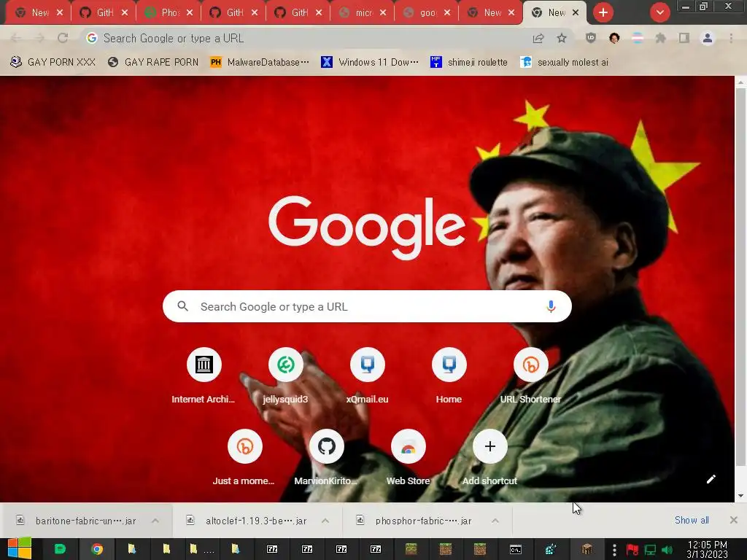Viewport: 747px width, 560px height.
Task: Close the 'goo' tab
Action: click(x=447, y=12)
